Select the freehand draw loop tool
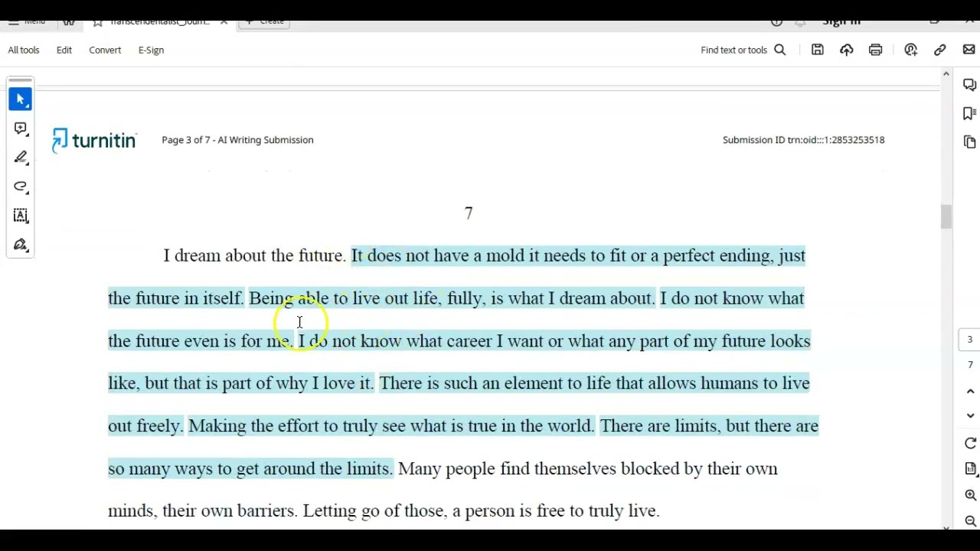This screenshot has width=980, height=551. (x=21, y=187)
